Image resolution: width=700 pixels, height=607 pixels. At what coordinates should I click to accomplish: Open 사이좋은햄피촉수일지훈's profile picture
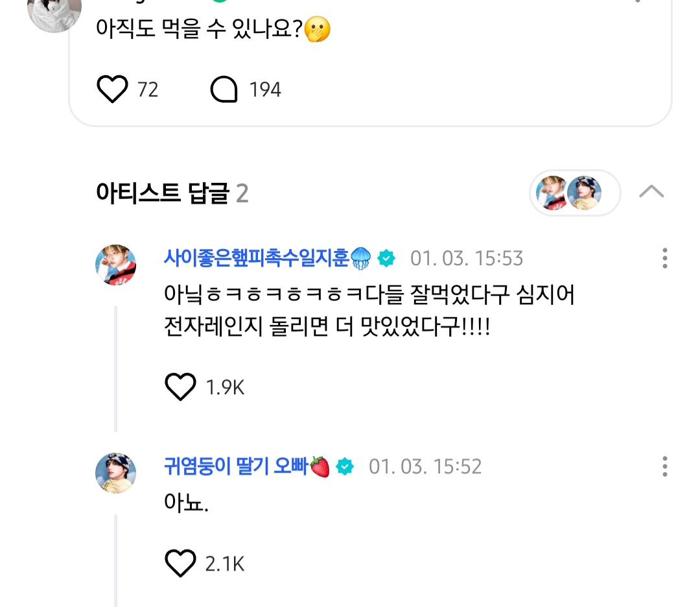(x=116, y=265)
